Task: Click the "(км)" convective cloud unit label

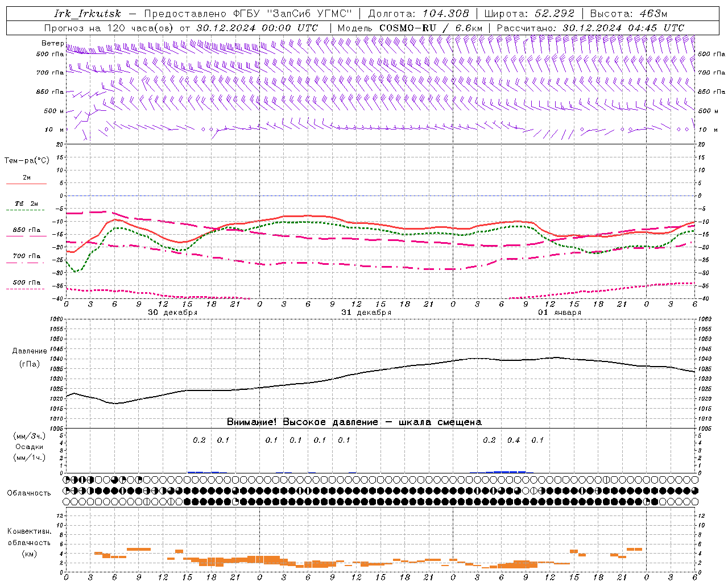Action: 29,554
